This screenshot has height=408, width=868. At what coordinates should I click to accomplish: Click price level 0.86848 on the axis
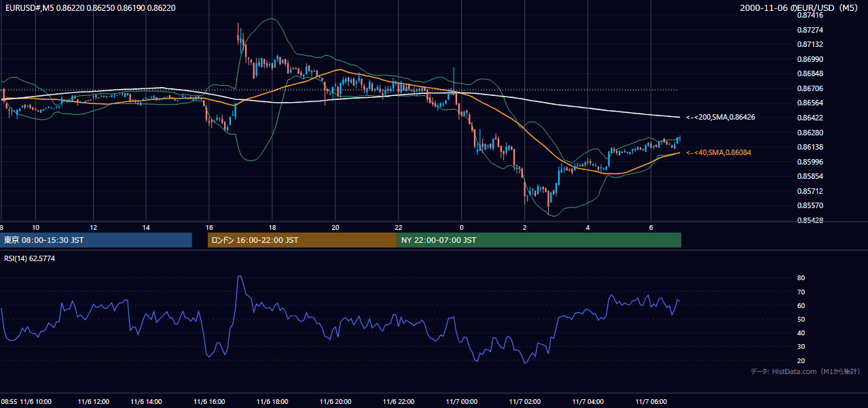(x=810, y=73)
